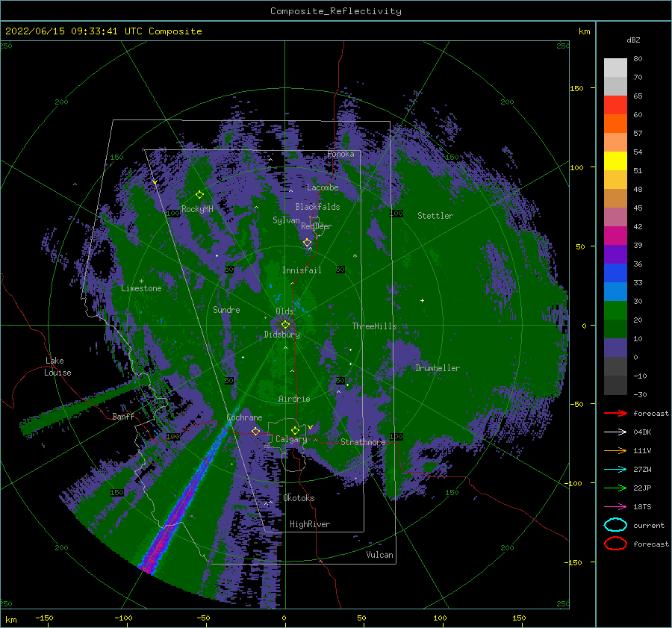Pick the magenta 39–42 dBZ swatch
The image size is (672, 628).
point(615,236)
